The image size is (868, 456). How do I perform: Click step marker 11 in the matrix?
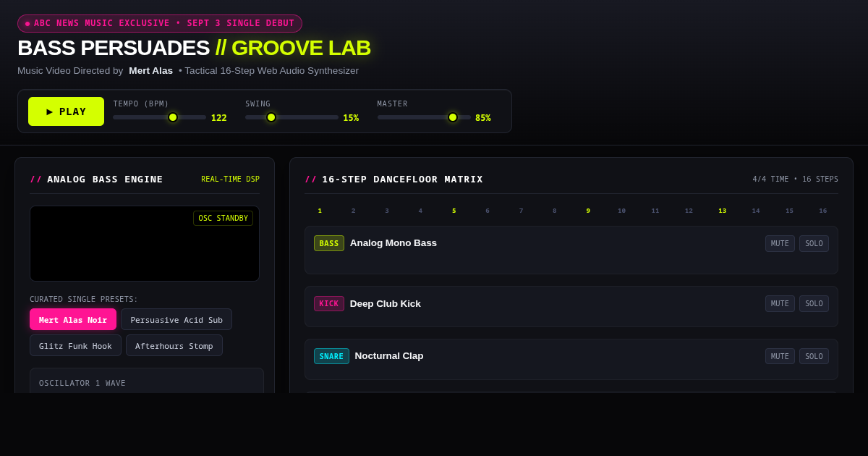click(655, 211)
